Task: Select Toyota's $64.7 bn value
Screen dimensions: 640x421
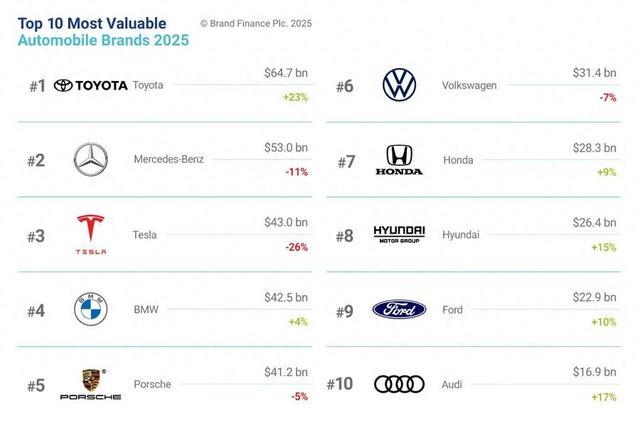Action: point(285,72)
